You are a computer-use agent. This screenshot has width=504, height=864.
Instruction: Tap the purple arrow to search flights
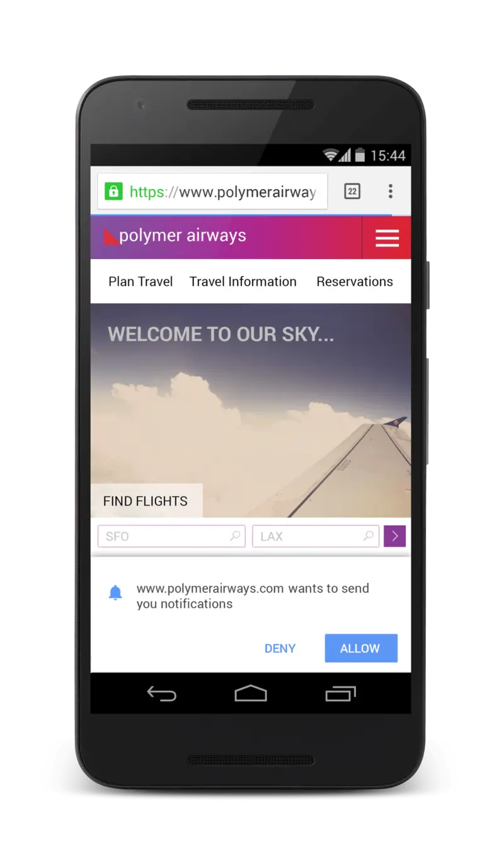pyautogui.click(x=395, y=536)
